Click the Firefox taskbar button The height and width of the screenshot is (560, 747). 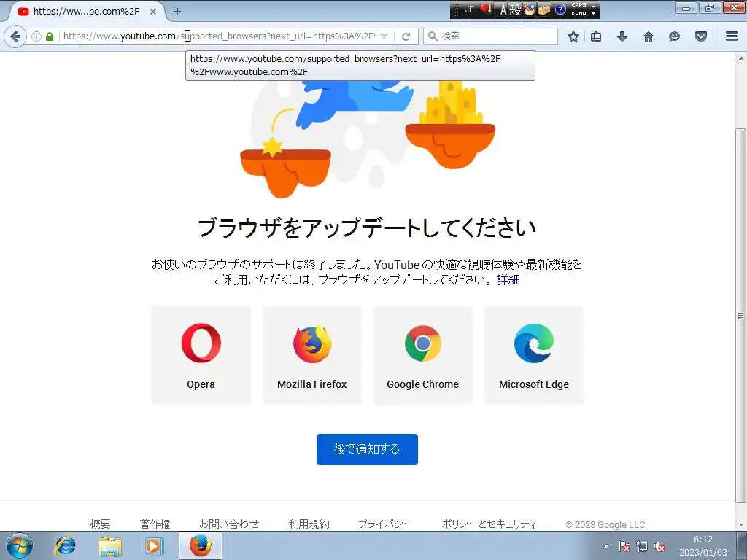click(201, 545)
